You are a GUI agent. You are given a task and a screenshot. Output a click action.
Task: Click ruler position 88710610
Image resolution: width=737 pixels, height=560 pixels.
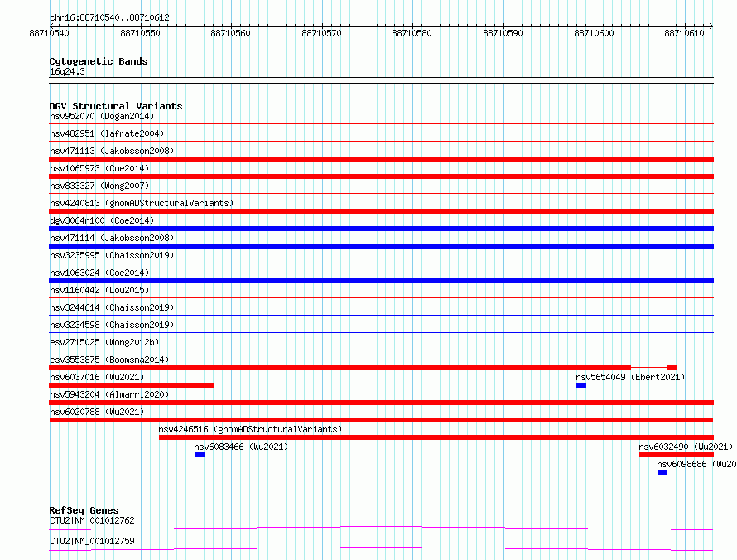[684, 33]
